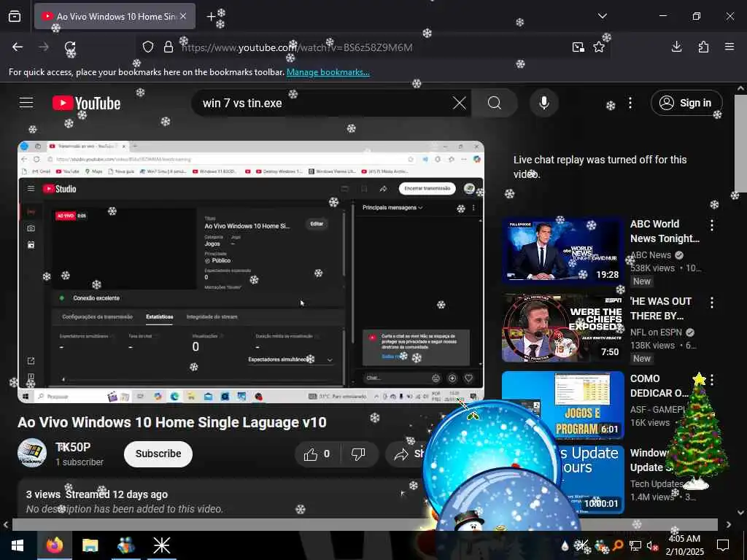Open YouTube settings three-dot menu
Screen dimensions: 747x560
tap(630, 103)
